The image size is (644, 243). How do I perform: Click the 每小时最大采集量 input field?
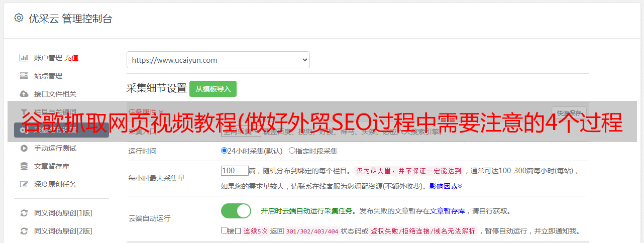(x=235, y=171)
